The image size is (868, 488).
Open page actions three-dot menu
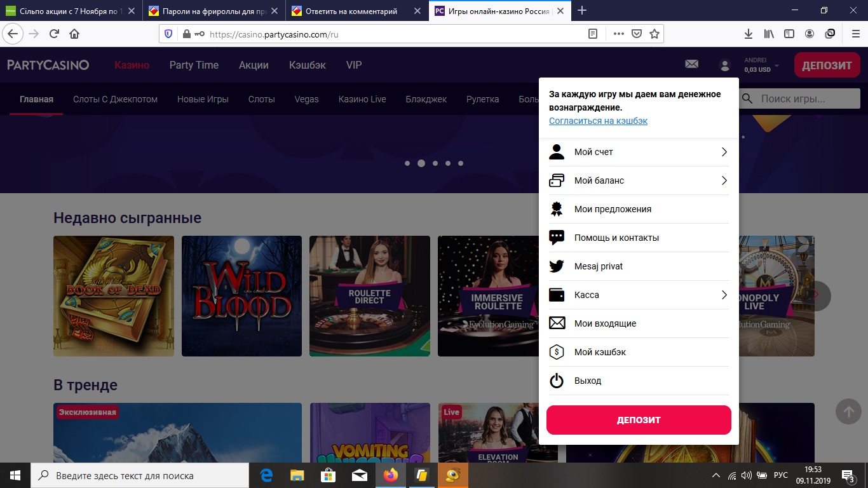point(618,34)
